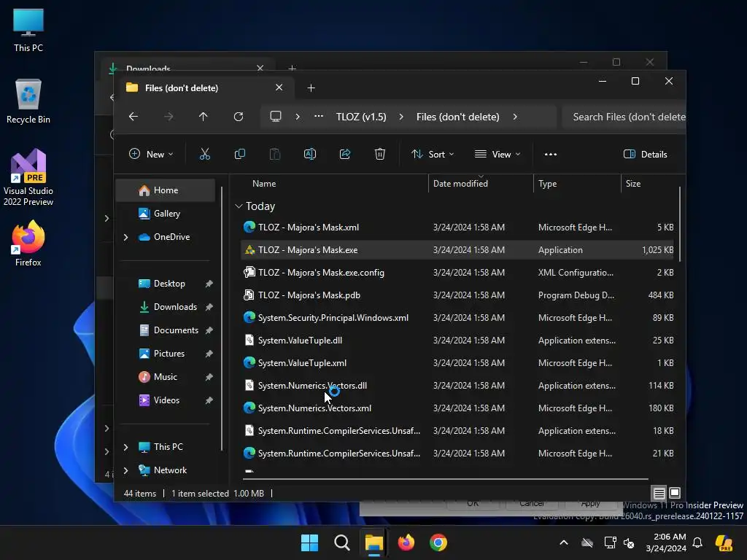Refresh the current folder

point(239,117)
